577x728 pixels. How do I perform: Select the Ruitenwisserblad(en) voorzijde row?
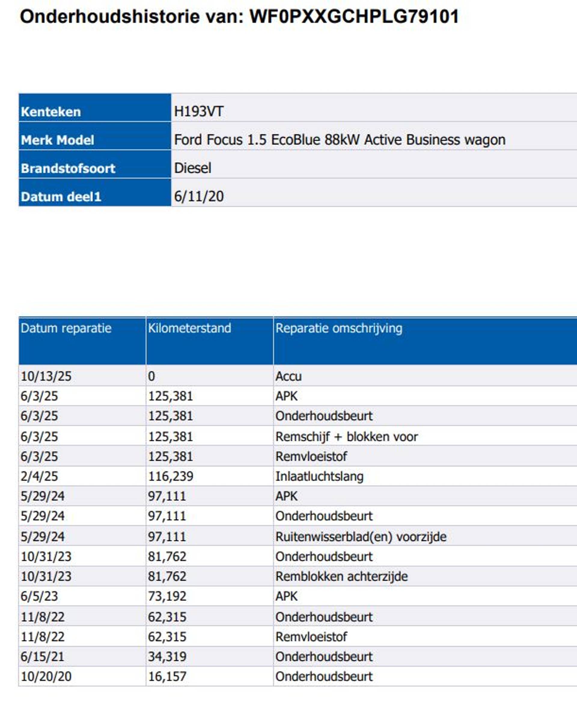click(x=360, y=537)
